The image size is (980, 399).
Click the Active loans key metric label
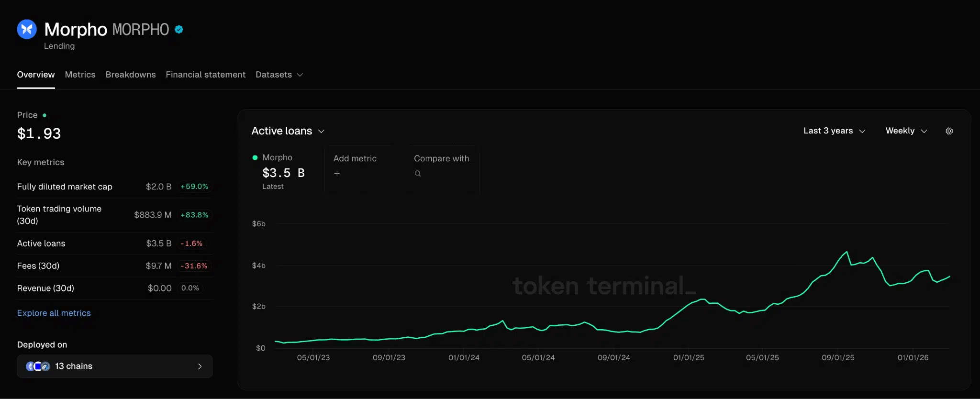click(41, 244)
